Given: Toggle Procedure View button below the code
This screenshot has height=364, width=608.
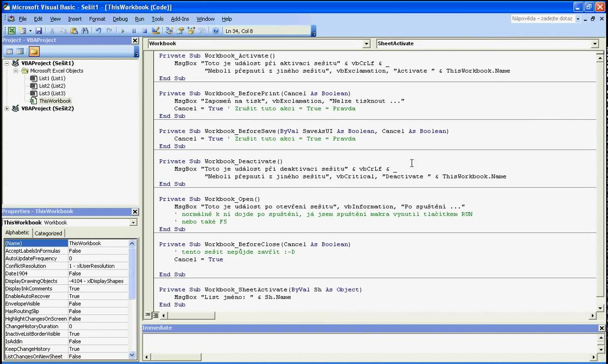Looking at the screenshot, I should click(x=148, y=315).
